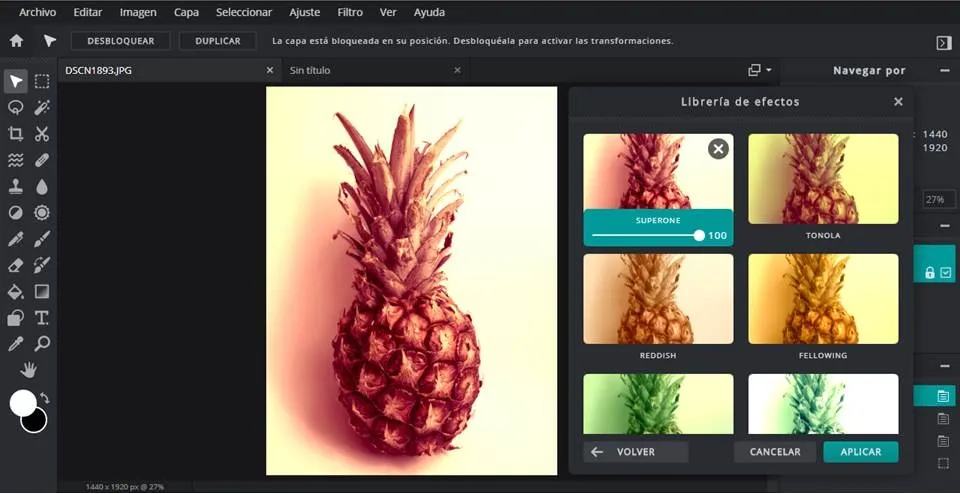Select the Hand pan tool

(29, 370)
